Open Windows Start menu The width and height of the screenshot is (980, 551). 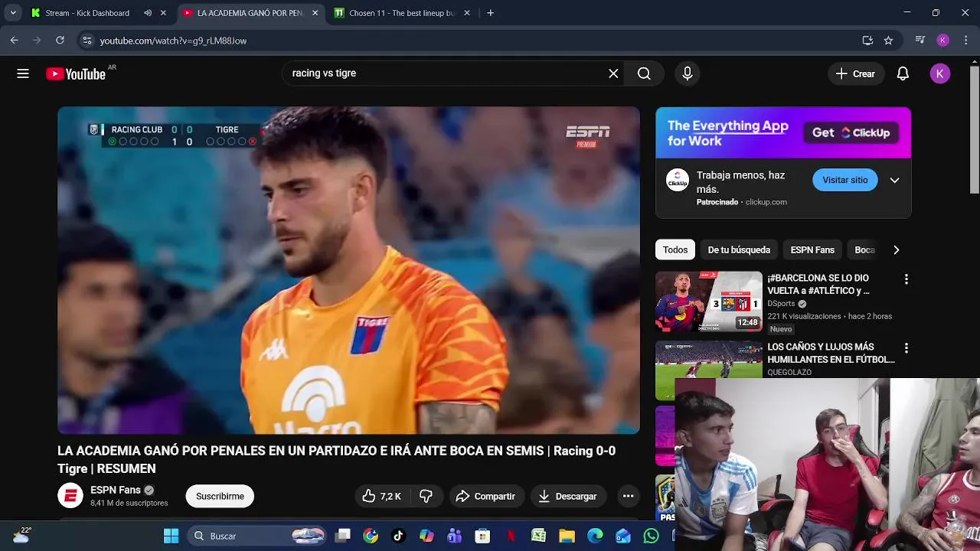(x=171, y=536)
